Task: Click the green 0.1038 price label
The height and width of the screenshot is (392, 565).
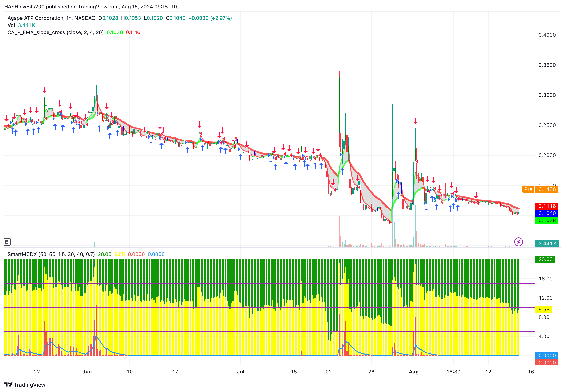Action: [x=547, y=220]
